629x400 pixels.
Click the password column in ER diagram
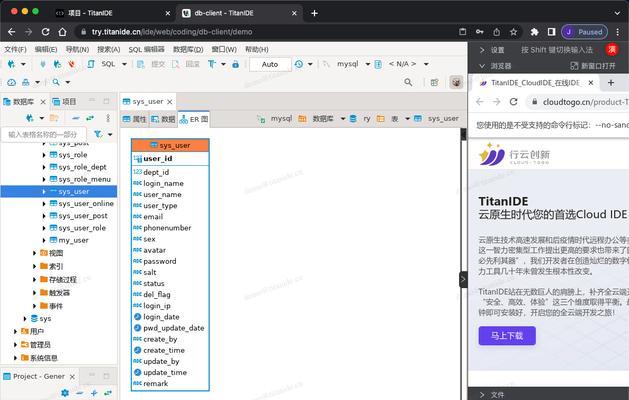pos(160,261)
